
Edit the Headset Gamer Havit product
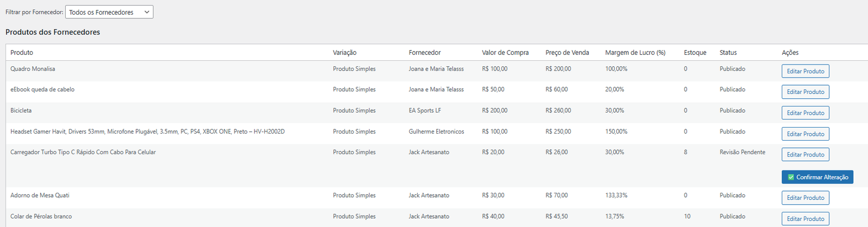point(806,134)
